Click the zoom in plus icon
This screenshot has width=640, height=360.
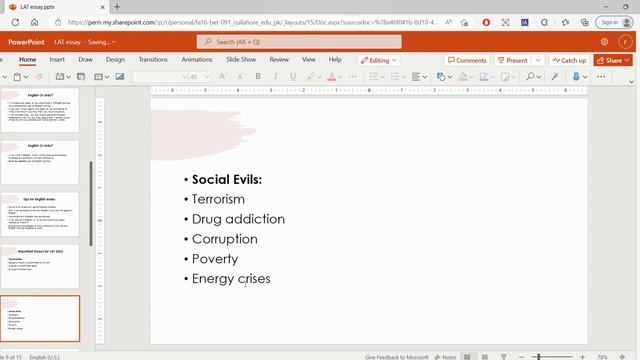pyautogui.click(x=582, y=357)
